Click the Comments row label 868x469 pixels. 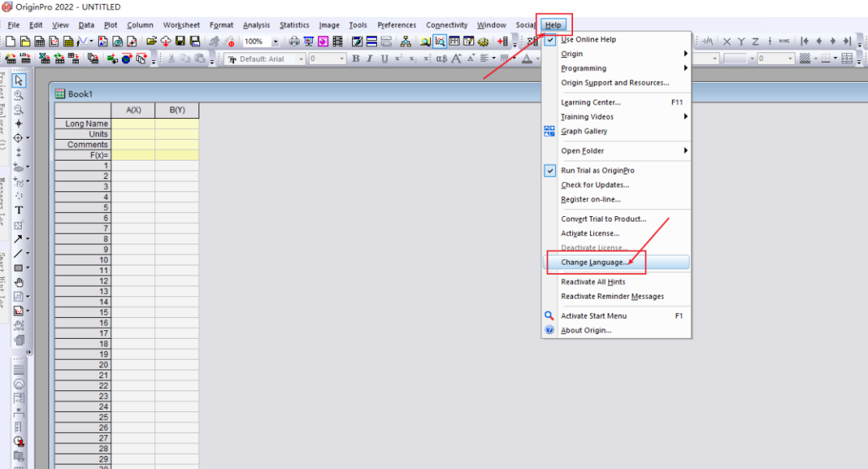83,145
